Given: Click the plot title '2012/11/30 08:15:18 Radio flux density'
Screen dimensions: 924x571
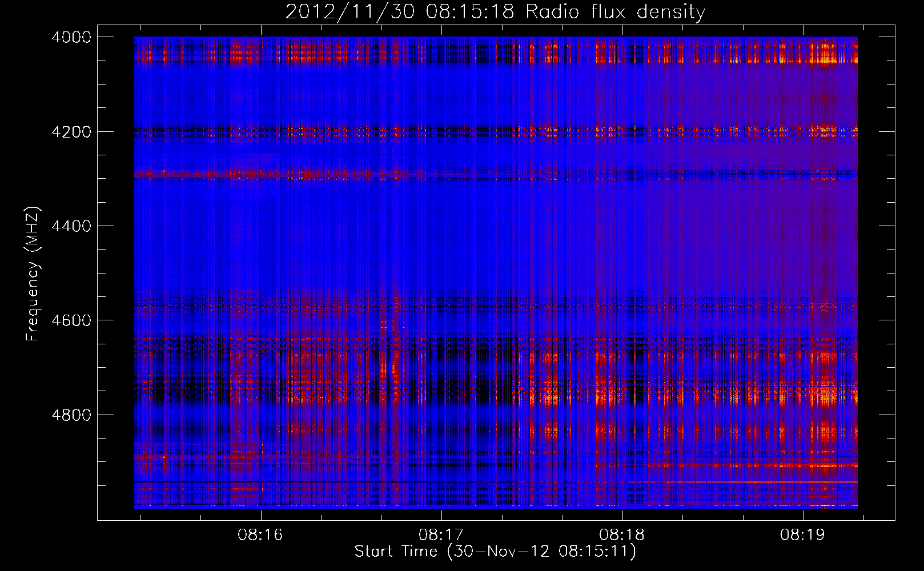Looking at the screenshot, I should (x=495, y=12).
